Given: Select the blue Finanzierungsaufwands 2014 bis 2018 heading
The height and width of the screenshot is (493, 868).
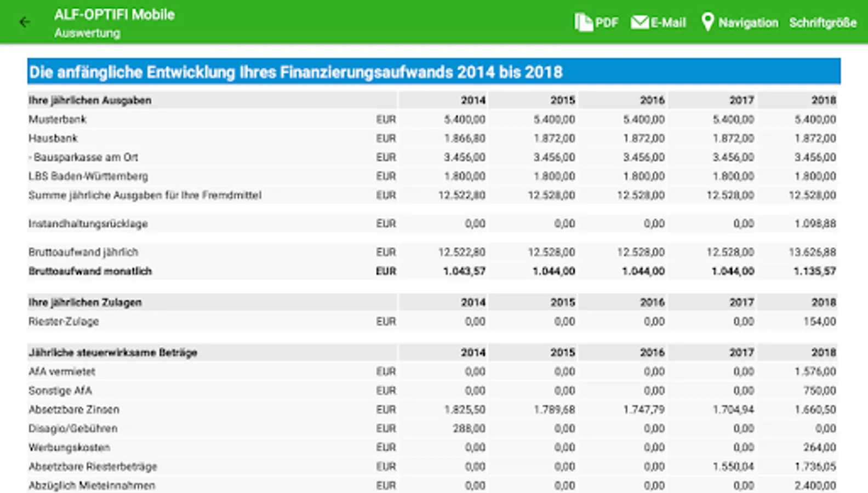Looking at the screenshot, I should tap(434, 71).
